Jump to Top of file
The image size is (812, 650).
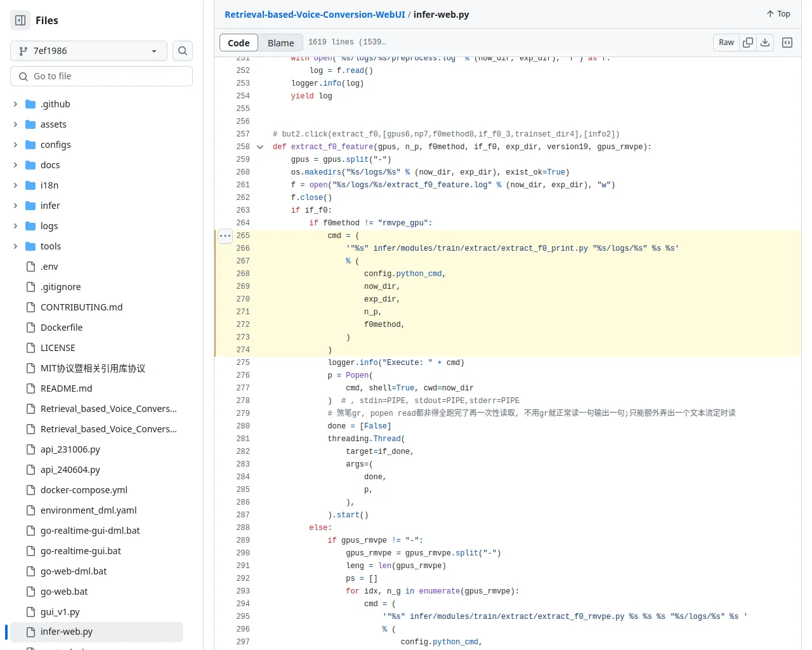click(x=778, y=14)
